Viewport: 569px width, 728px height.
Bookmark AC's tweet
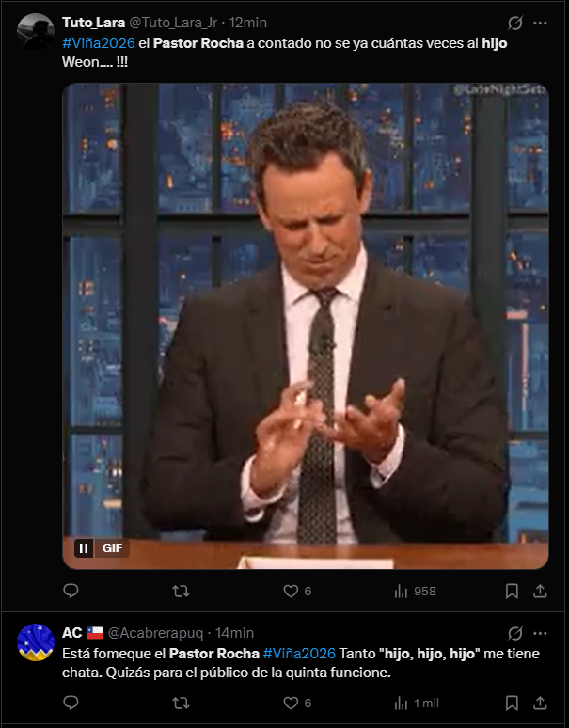(512, 703)
